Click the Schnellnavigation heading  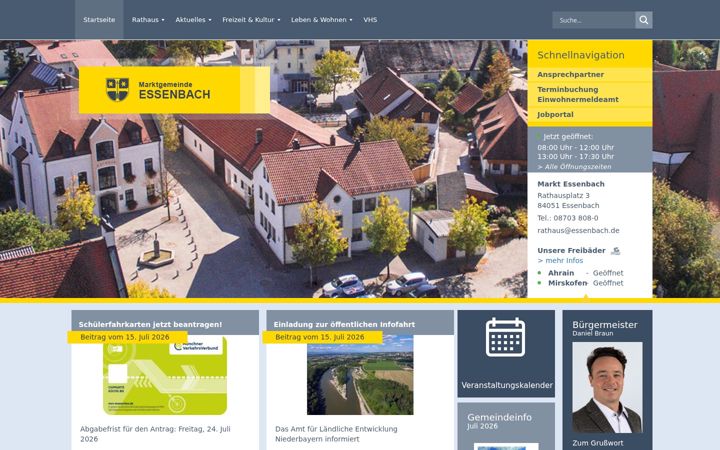(581, 55)
